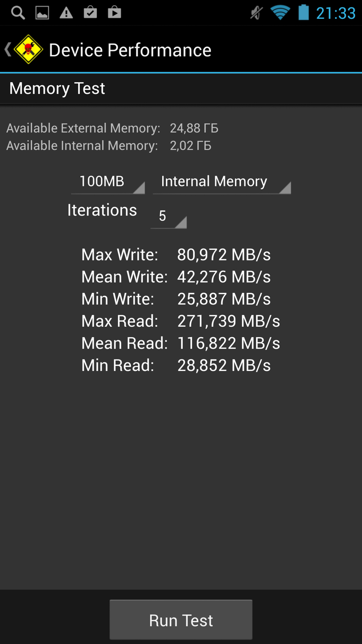Tap the Play Store bag notification icon

pos(114,12)
